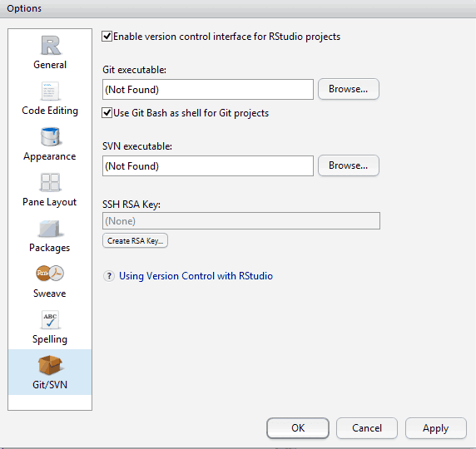Switch to Appearance label
Viewport: 476px width, 449px height.
50,156
